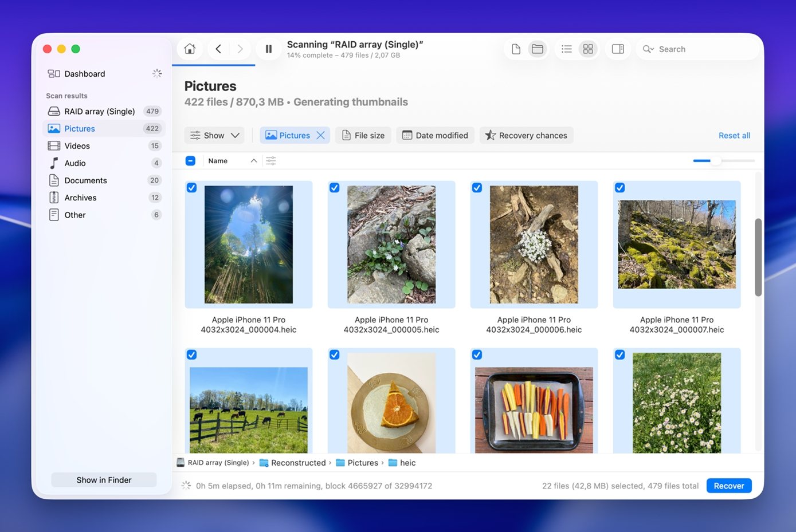The height and width of the screenshot is (532, 796).
Task: Open Videos in scan results sidebar
Action: pos(77,146)
